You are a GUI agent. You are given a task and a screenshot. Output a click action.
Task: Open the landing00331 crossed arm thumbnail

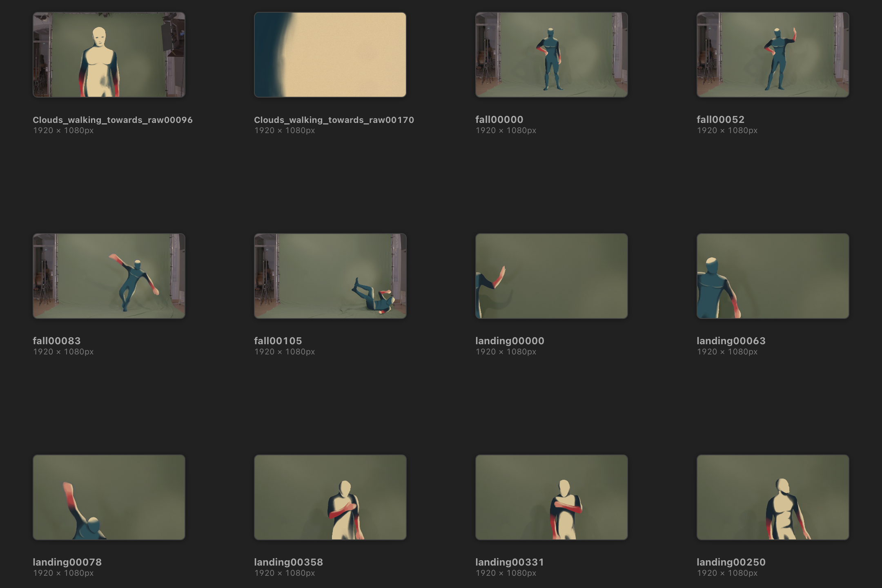pos(551,497)
